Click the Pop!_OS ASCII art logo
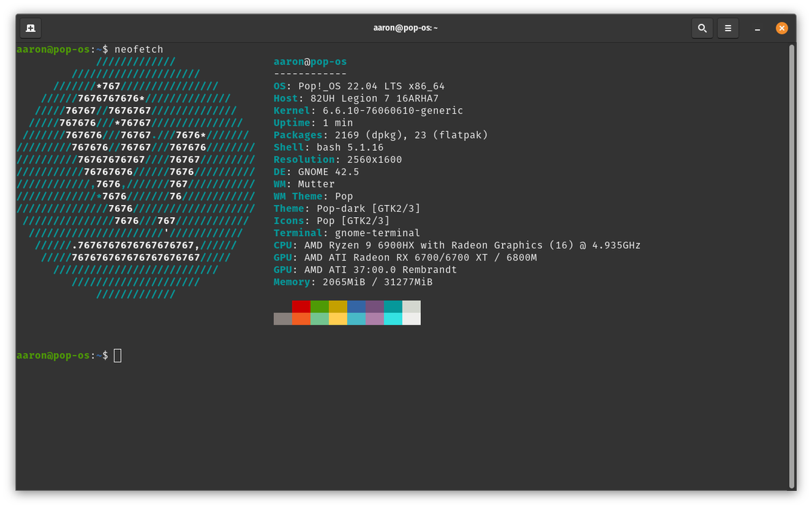812x508 pixels. coord(135,178)
